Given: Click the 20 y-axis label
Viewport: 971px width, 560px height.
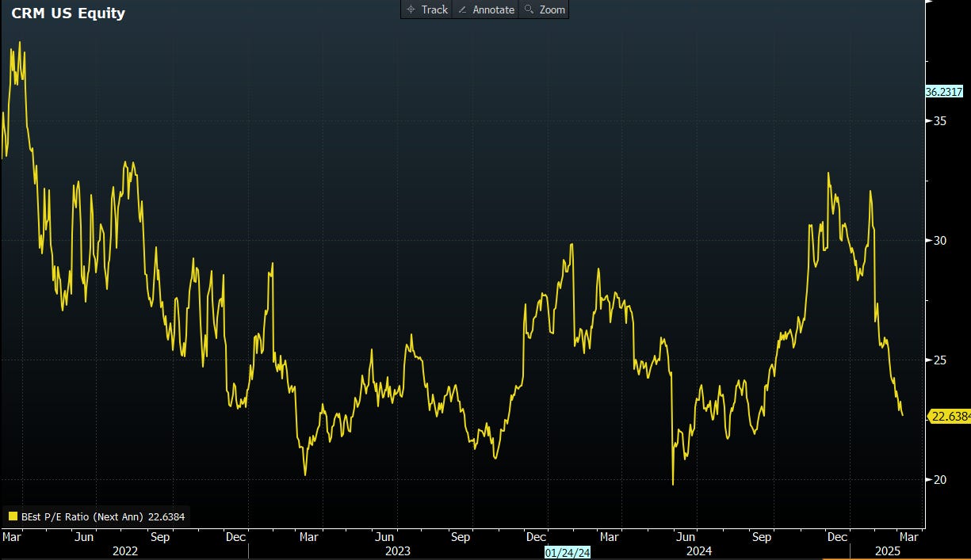Looking at the screenshot, I should (x=939, y=480).
